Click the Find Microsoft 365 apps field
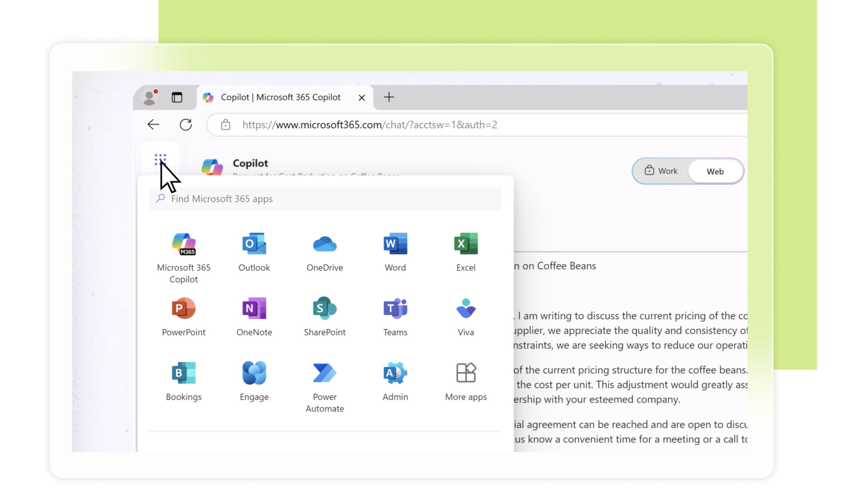This screenshot has width=868, height=488. point(325,199)
